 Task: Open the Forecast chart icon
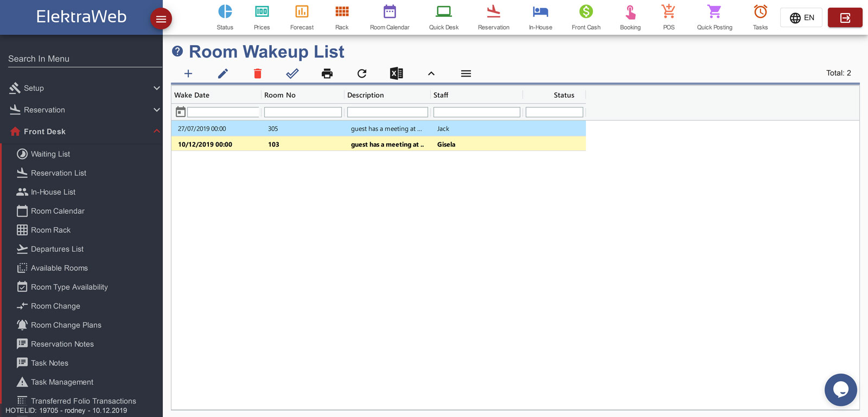(302, 11)
